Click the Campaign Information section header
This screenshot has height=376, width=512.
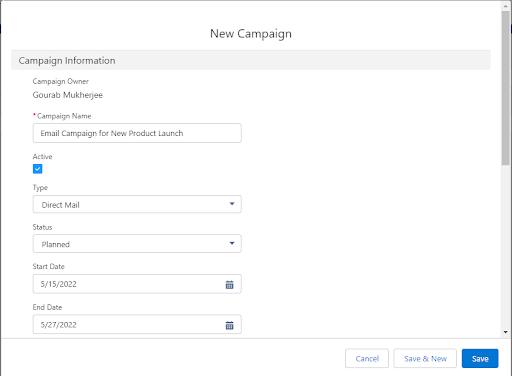251,60
